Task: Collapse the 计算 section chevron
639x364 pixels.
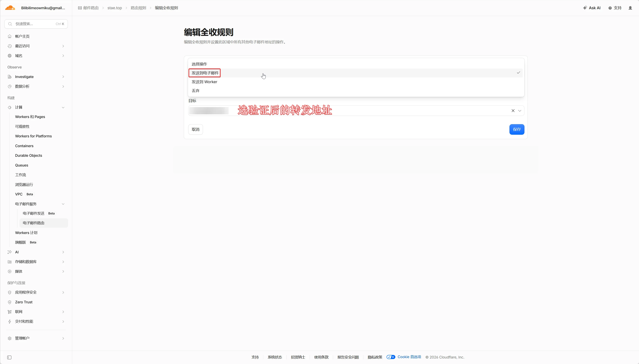Action: (63, 108)
